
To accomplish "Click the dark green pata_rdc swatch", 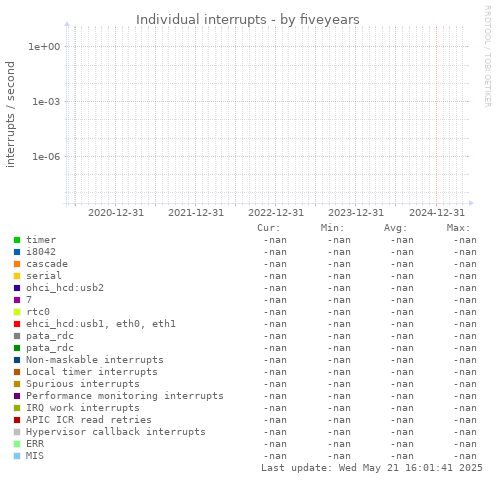I will (x=17, y=348).
